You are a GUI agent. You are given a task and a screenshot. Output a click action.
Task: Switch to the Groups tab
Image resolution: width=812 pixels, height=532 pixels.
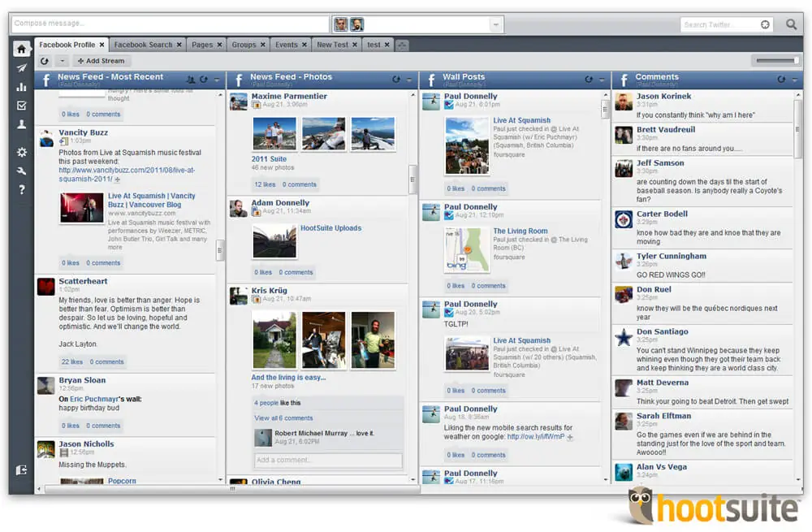(244, 45)
